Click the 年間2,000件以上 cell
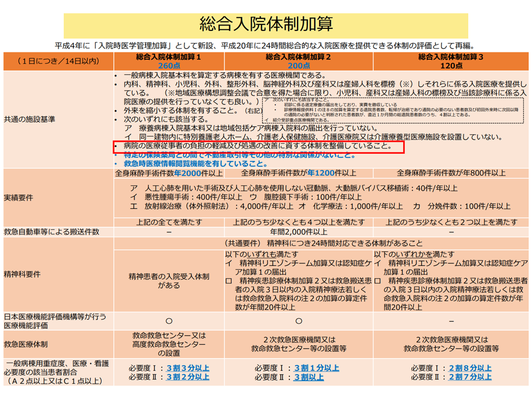Viewport: 532px width, 399px height. point(298,232)
